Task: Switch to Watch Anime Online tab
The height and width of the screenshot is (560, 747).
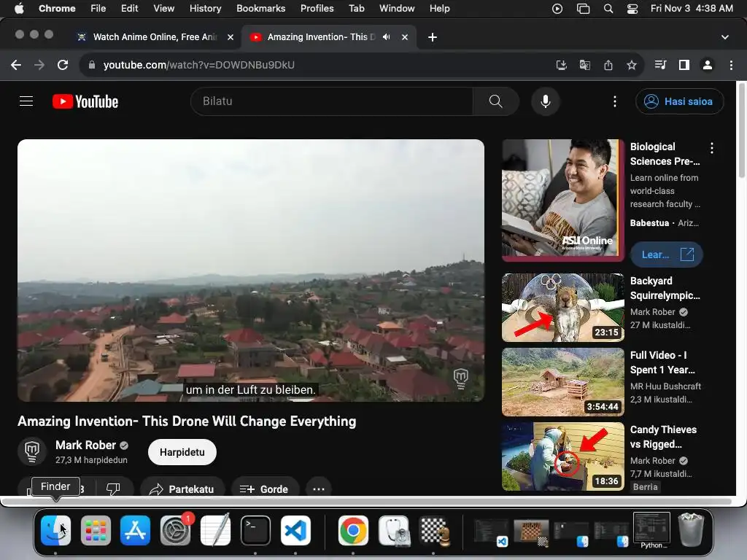Action: click(x=154, y=37)
